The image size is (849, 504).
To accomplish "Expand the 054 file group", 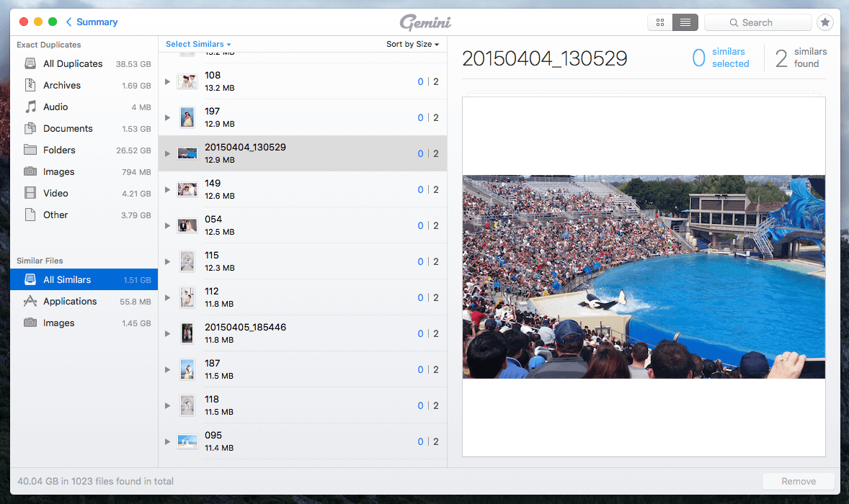I will point(167,225).
